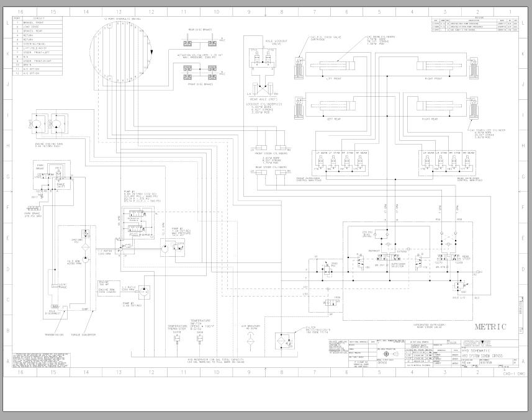Select the STEERING/SWING row in port table
The image size is (532, 420).
pos(34,45)
